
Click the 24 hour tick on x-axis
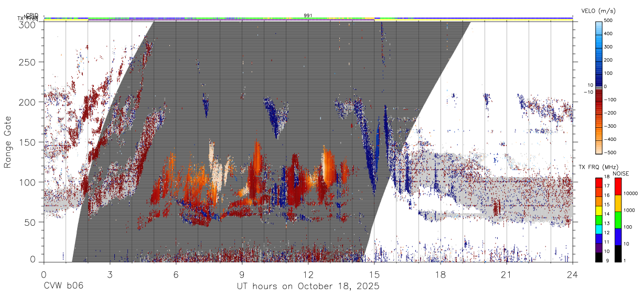pyautogui.click(x=573, y=274)
